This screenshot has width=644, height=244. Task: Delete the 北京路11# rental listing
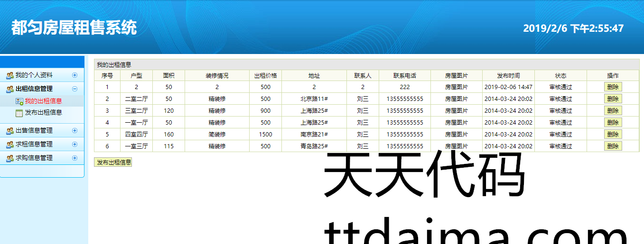pyautogui.click(x=613, y=99)
